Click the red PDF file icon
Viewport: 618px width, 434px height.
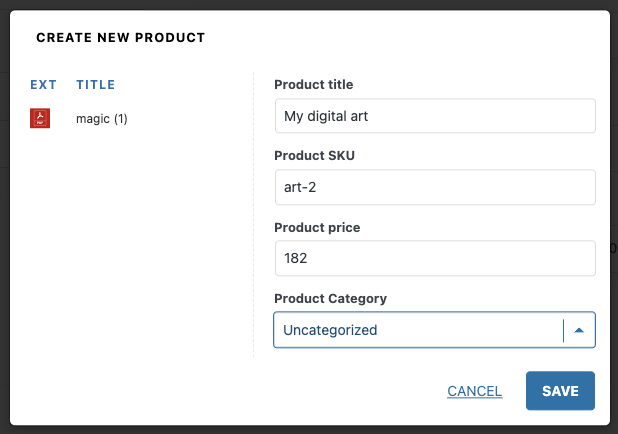click(40, 119)
